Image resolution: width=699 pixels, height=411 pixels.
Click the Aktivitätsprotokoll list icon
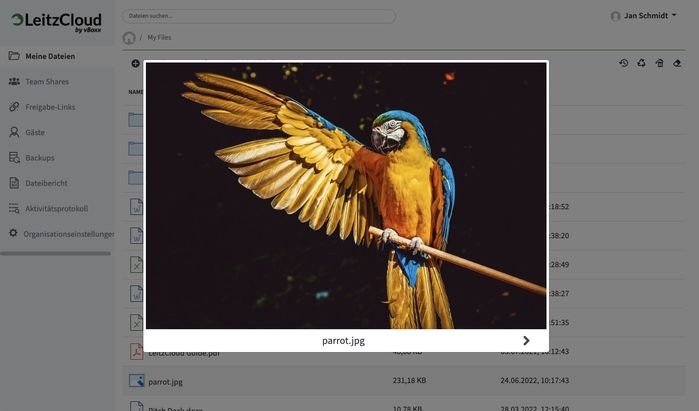pos(14,208)
